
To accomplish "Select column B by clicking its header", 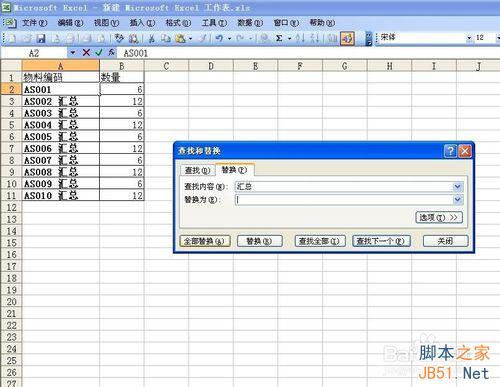I will [122, 66].
